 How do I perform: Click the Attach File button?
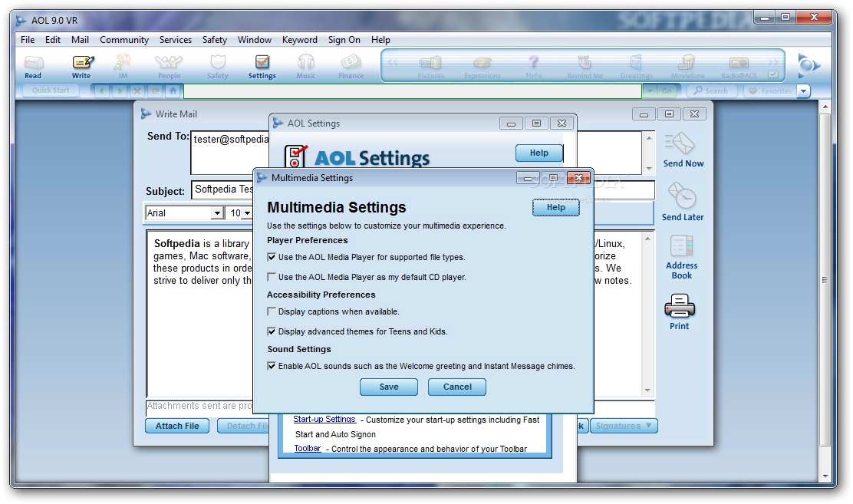point(177,426)
